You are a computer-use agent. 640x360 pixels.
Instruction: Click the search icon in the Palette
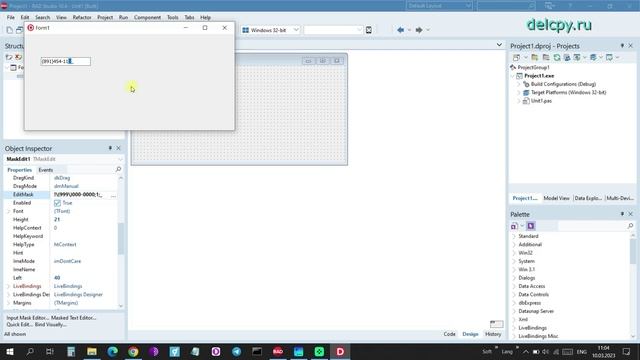[x=630, y=226]
